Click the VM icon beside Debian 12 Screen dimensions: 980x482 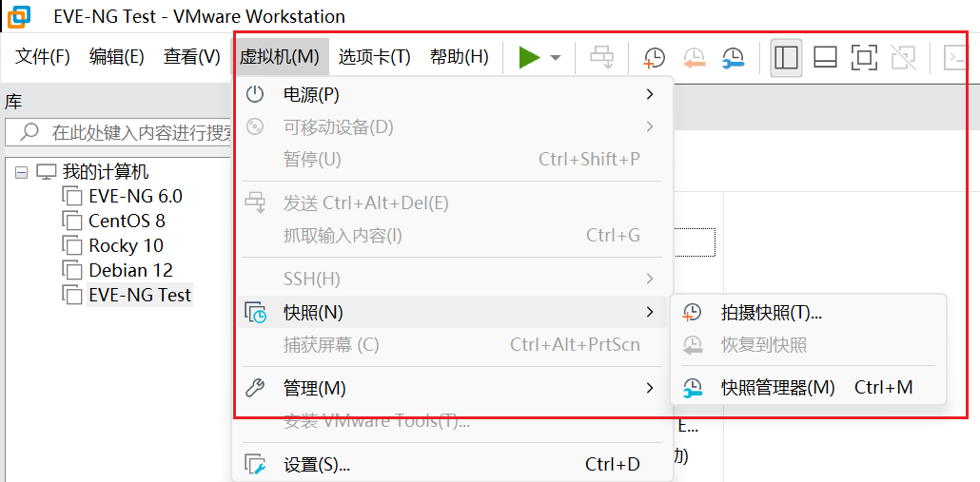(x=72, y=270)
